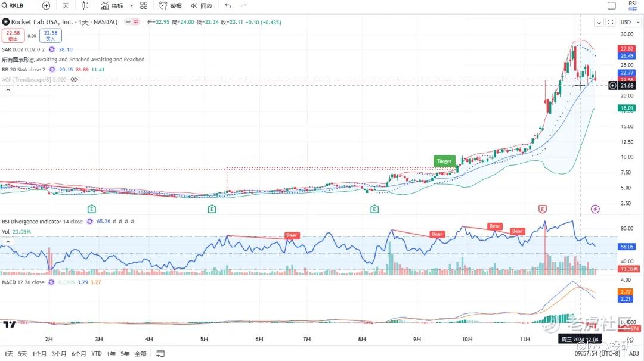
Task: Undo the last chart action
Action: point(228,5)
